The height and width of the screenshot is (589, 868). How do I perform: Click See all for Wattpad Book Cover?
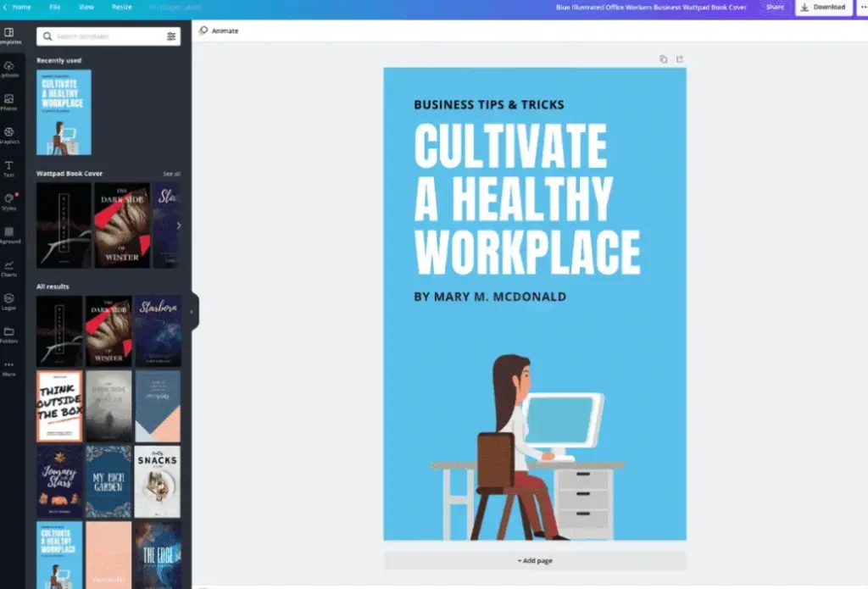171,174
